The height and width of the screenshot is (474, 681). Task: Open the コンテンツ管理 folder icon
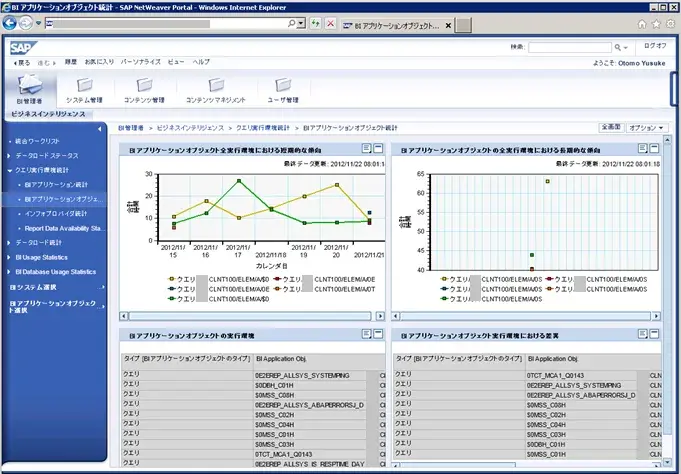click(x=143, y=86)
